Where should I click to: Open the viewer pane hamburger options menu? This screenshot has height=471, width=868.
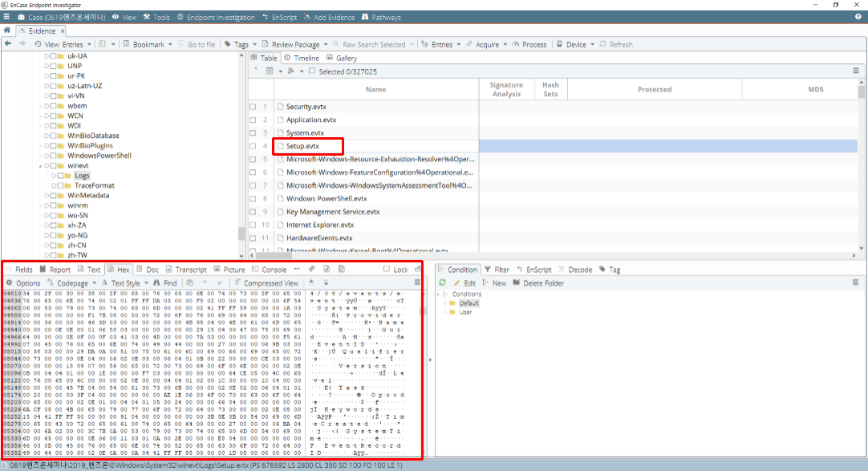pos(417,282)
